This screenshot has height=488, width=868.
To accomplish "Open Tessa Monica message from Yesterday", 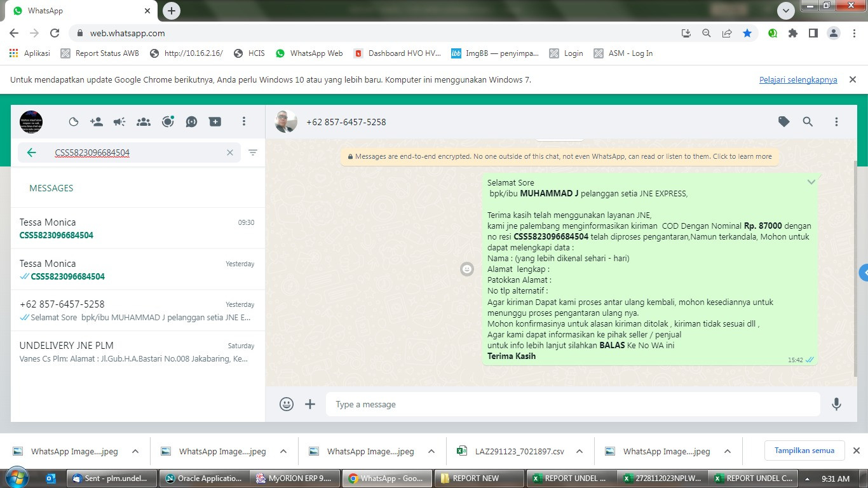I will point(137,269).
